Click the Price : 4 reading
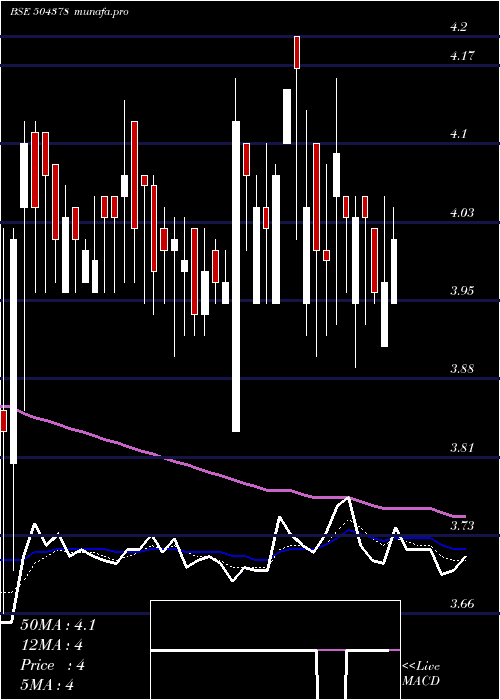This screenshot has height=700, width=500. [x=52, y=665]
